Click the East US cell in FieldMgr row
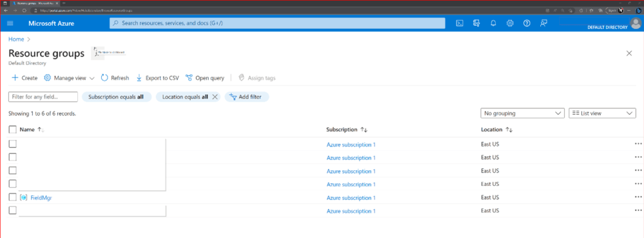The height and width of the screenshot is (238, 644). (x=490, y=197)
